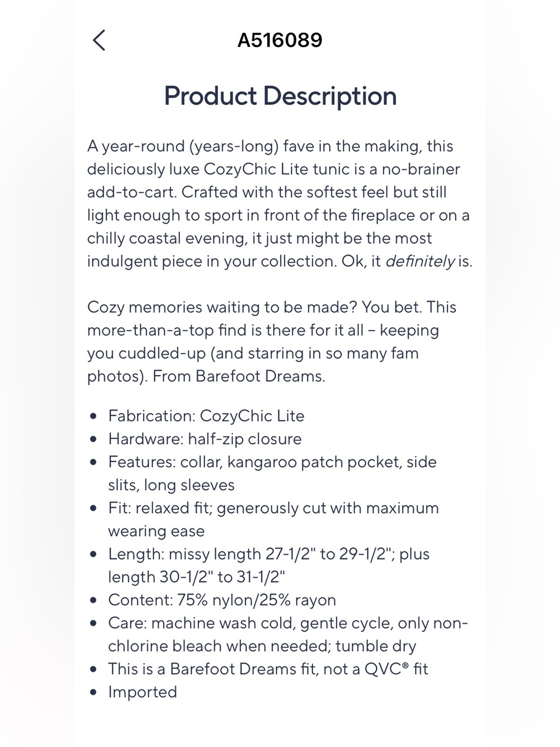Tap the paragraph starting 'Cozy memories waiting'
Image resolution: width=560 pixels, height=747 pixels.
click(272, 341)
